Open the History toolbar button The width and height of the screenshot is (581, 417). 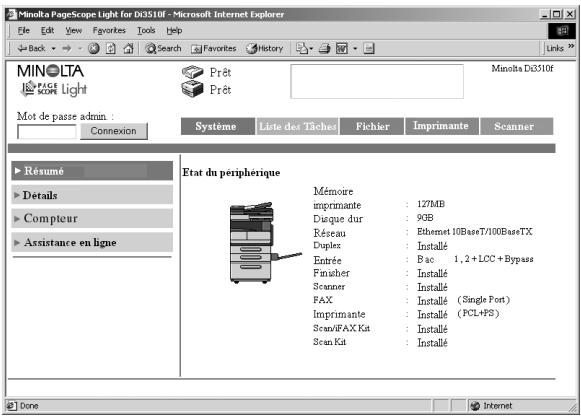coord(265,48)
